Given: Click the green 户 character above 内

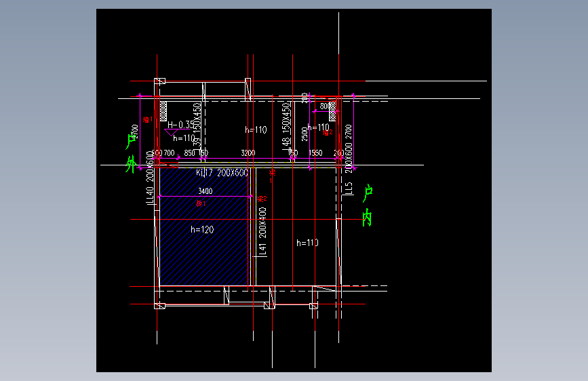Looking at the screenshot, I should coord(368,193).
